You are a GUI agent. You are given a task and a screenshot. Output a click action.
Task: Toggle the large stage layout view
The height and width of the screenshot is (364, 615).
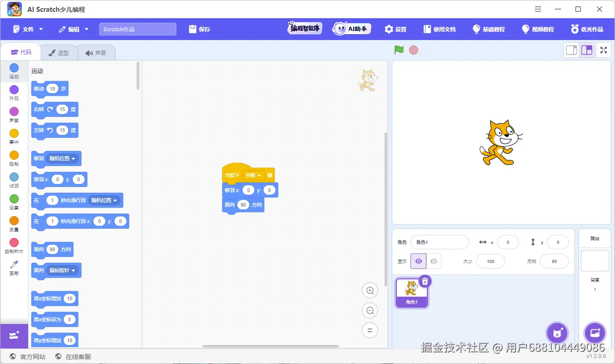pyautogui.click(x=587, y=50)
